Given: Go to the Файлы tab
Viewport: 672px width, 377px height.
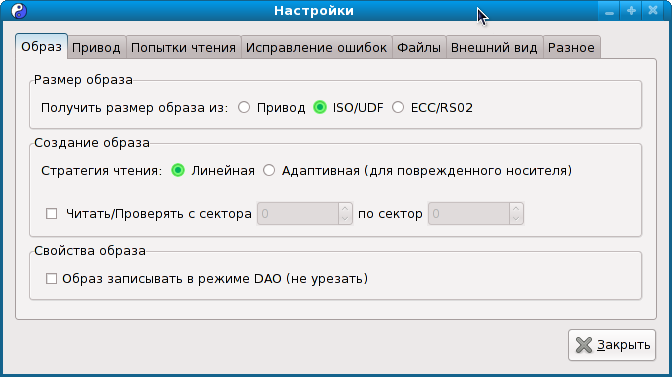Looking at the screenshot, I should [419, 47].
